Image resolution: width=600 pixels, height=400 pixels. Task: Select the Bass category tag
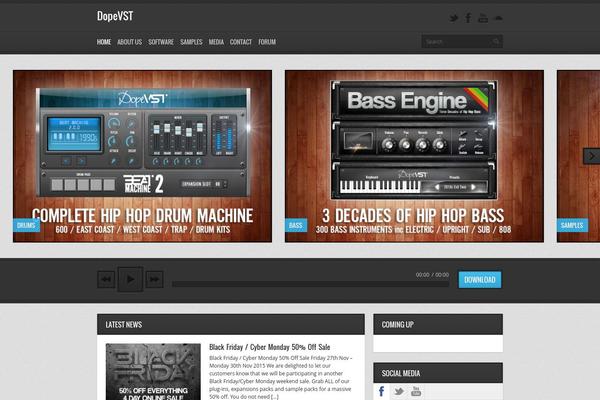(295, 225)
